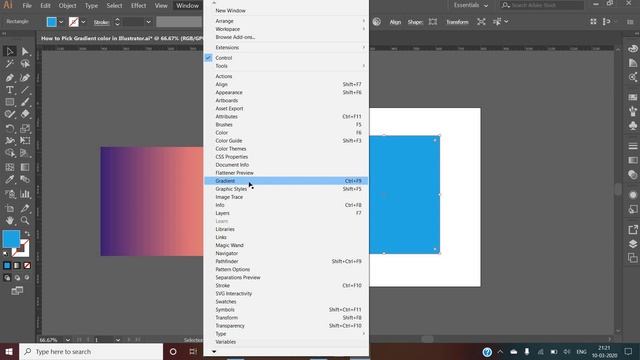The width and height of the screenshot is (640, 360).
Task: Open the Layers panel icon in right dock
Action: pyautogui.click(x=633, y=244)
